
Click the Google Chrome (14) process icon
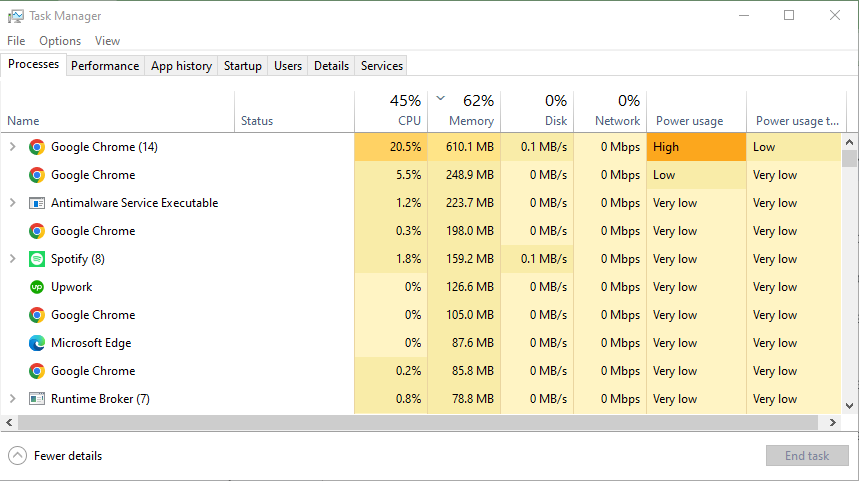click(37, 147)
